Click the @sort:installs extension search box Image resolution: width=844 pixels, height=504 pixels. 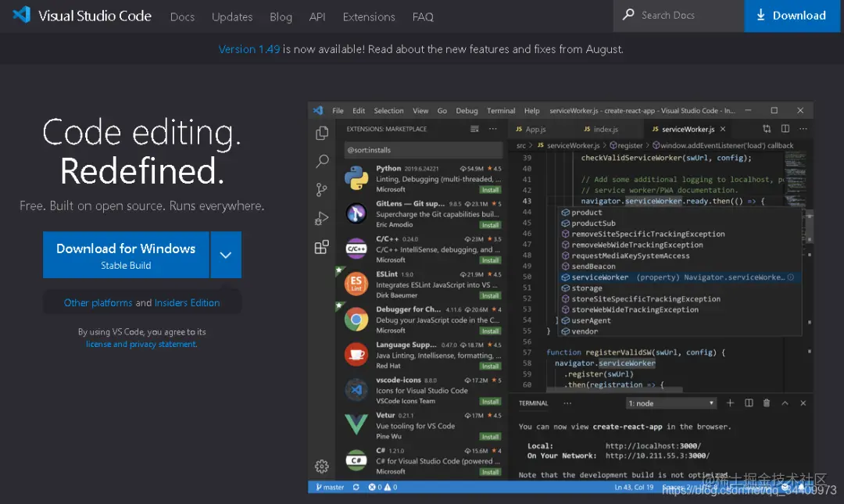coord(423,150)
